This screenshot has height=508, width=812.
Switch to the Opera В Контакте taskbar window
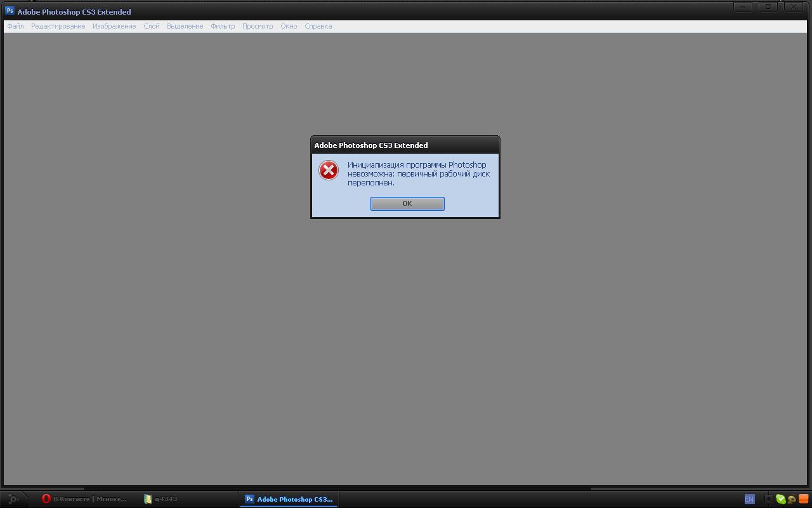coord(84,499)
